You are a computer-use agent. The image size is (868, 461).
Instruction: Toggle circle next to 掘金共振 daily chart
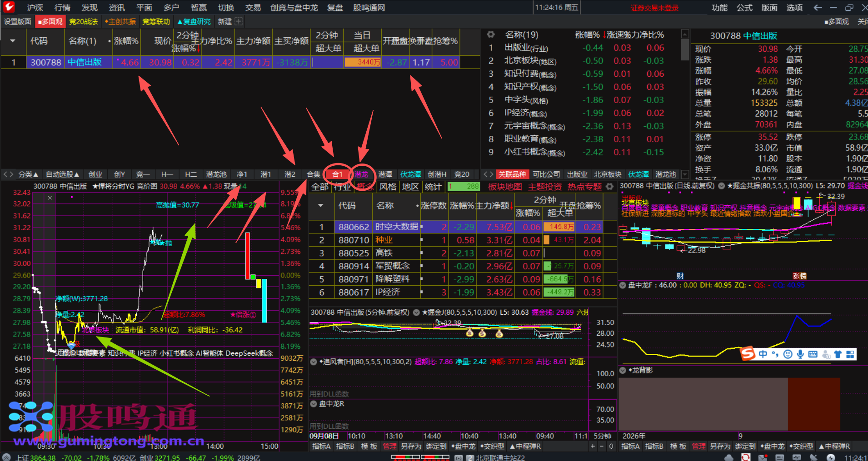(x=721, y=186)
